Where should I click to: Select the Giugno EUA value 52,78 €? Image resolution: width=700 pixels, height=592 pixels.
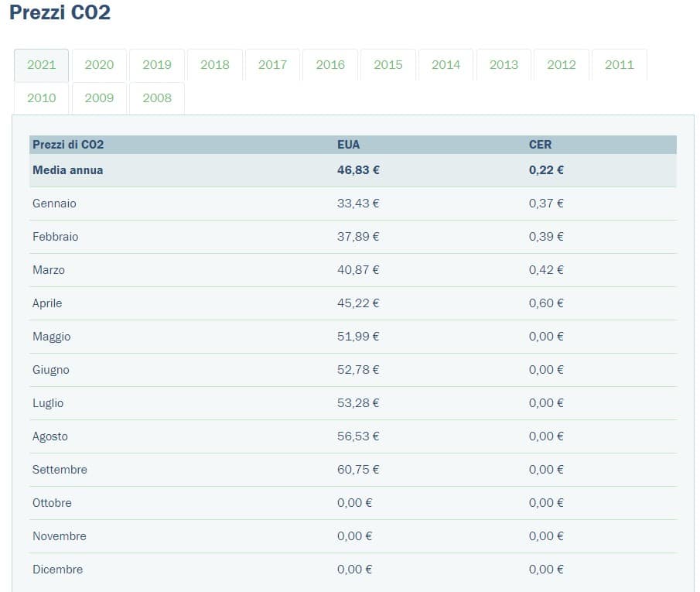pyautogui.click(x=358, y=370)
